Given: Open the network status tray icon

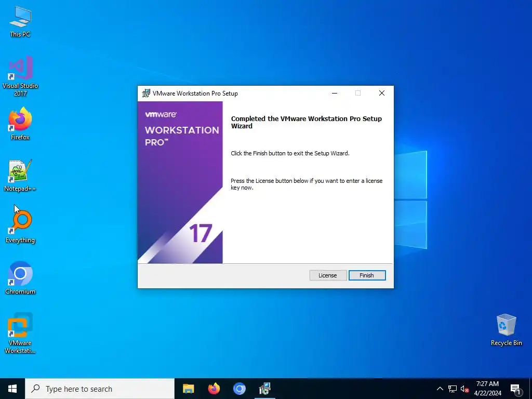Looking at the screenshot, I should click(453, 389).
